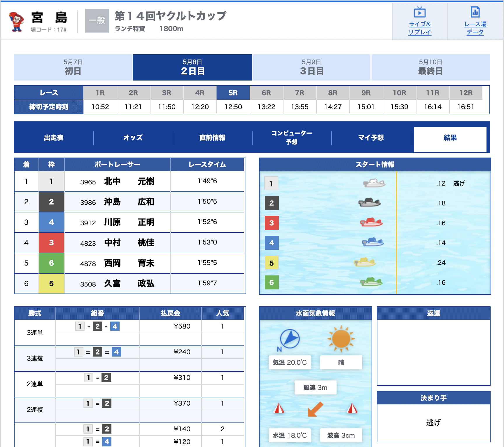Click the wind direction compass icon

click(289, 339)
